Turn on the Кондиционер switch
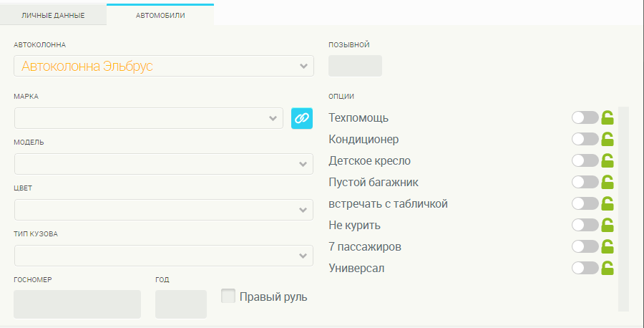This screenshot has width=644, height=328. pyautogui.click(x=585, y=139)
